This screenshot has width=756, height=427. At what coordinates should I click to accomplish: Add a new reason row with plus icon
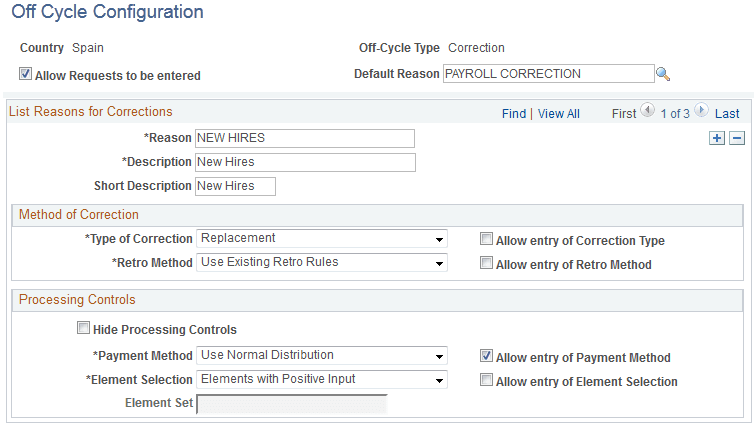tap(717, 138)
